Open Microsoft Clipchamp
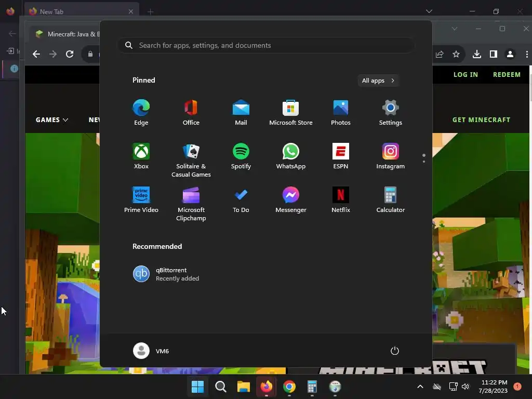Viewport: 532px width, 399px height. [x=191, y=204]
